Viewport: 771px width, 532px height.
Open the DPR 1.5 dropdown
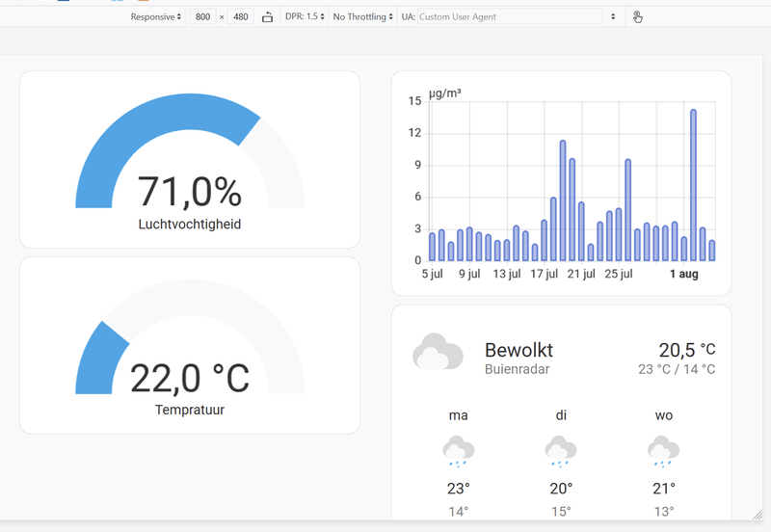pos(305,16)
